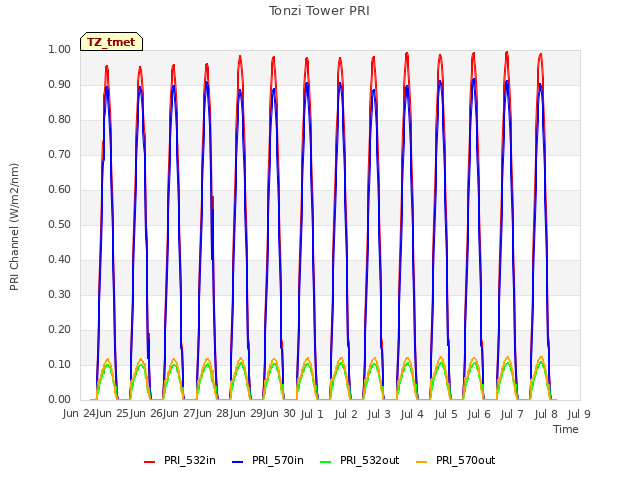Click the 0.50 y-axis tick label
640x480 pixels.
click(59, 224)
